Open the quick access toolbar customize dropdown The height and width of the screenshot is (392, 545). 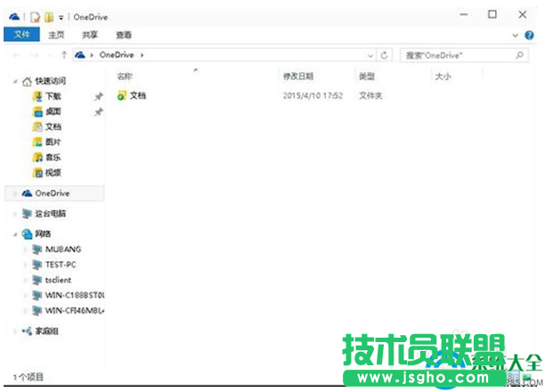pyautogui.click(x=61, y=18)
